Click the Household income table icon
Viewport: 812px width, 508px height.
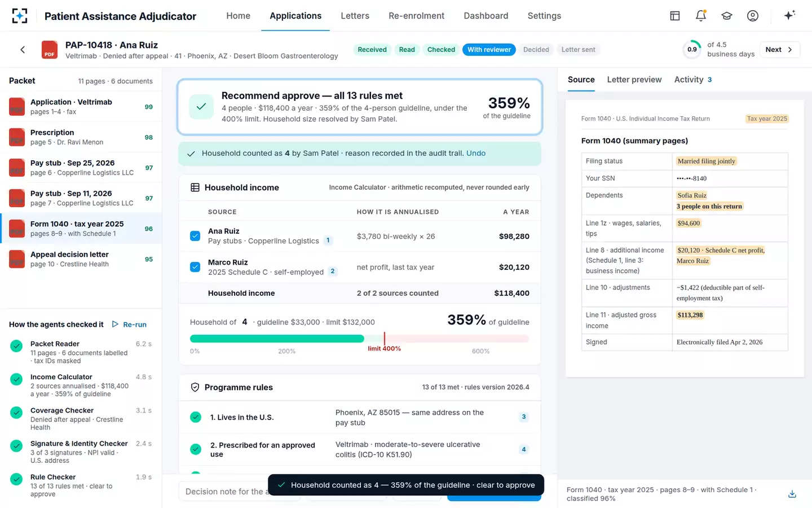click(195, 187)
